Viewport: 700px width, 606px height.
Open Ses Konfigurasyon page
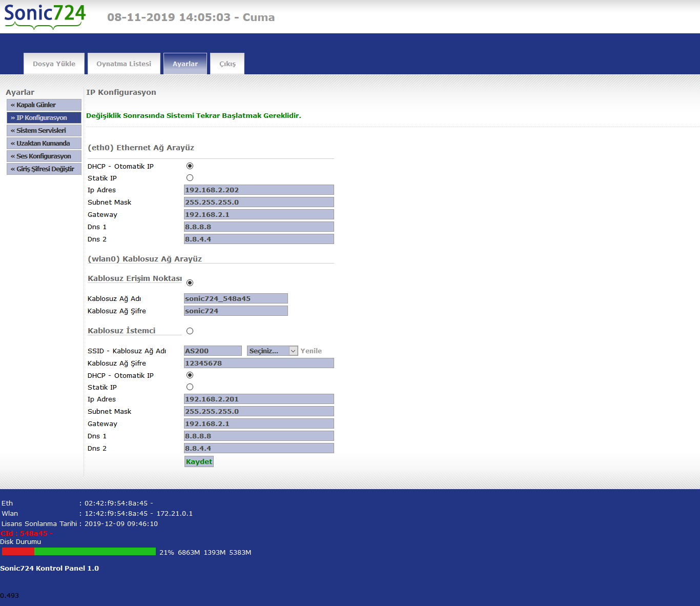(44, 156)
